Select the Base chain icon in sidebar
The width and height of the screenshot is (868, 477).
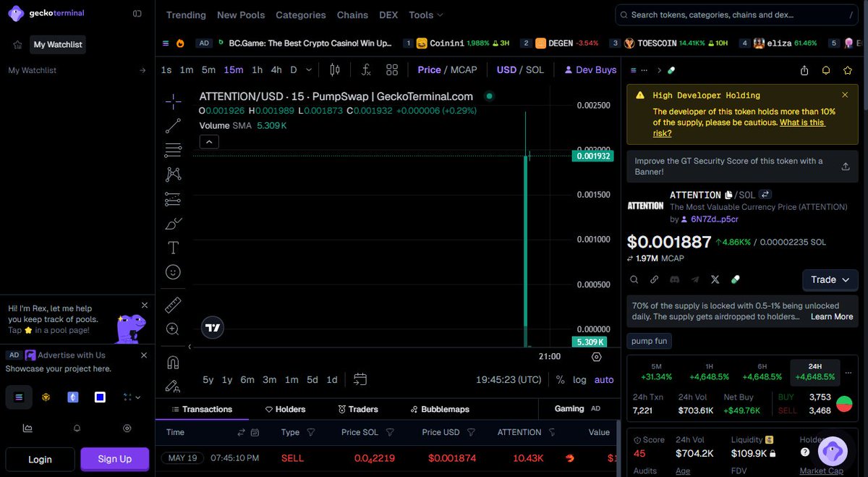pyautogui.click(x=100, y=397)
